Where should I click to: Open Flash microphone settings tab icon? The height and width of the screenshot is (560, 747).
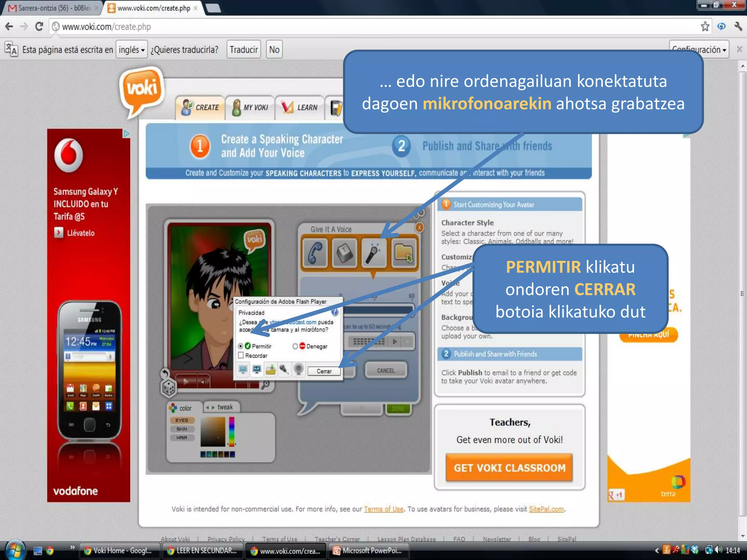tap(284, 370)
